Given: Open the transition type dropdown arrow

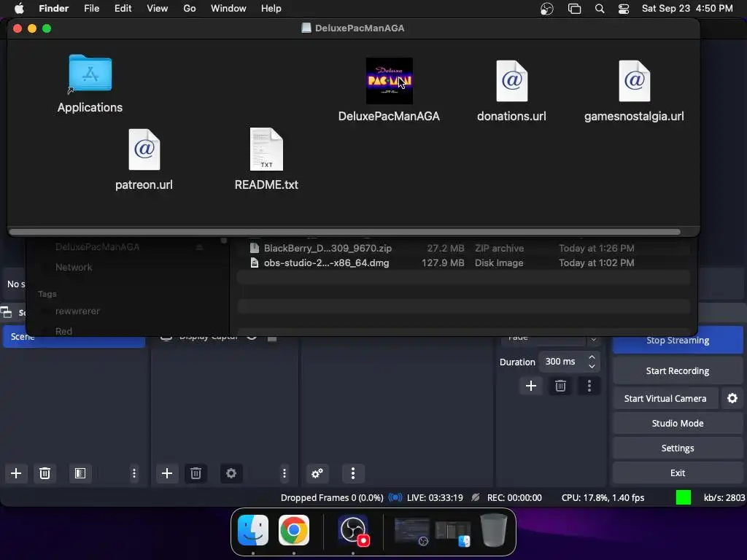Looking at the screenshot, I should point(594,339).
